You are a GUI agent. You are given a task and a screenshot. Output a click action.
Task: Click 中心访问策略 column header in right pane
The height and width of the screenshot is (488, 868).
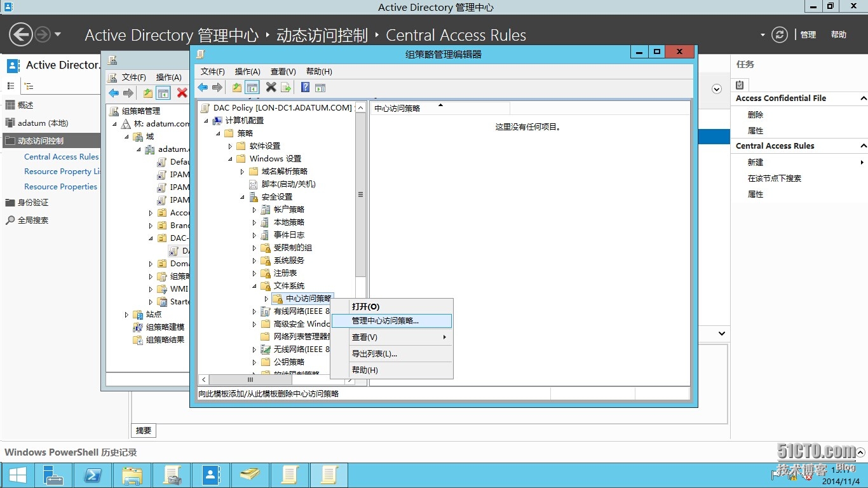coord(440,108)
